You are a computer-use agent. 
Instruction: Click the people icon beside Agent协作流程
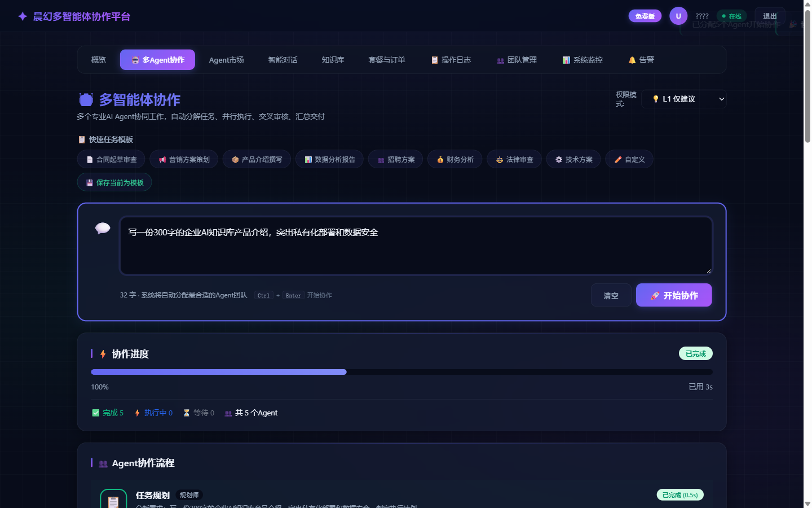pyautogui.click(x=103, y=463)
